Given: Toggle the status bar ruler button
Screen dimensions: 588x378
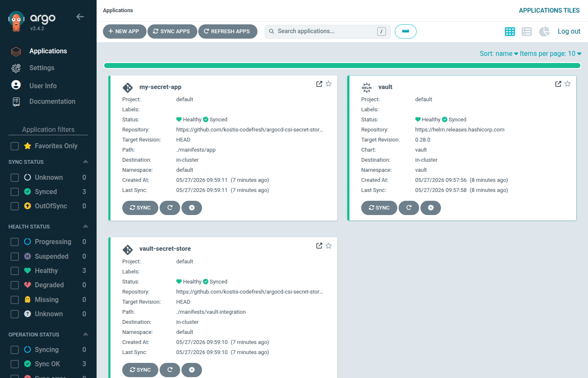Looking at the screenshot, I should click(x=406, y=31).
